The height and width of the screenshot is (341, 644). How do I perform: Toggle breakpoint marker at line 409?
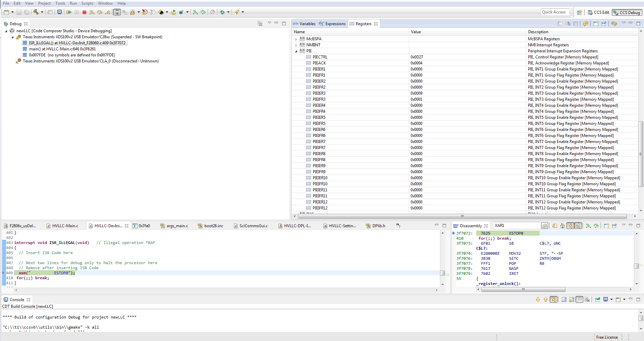(3, 273)
